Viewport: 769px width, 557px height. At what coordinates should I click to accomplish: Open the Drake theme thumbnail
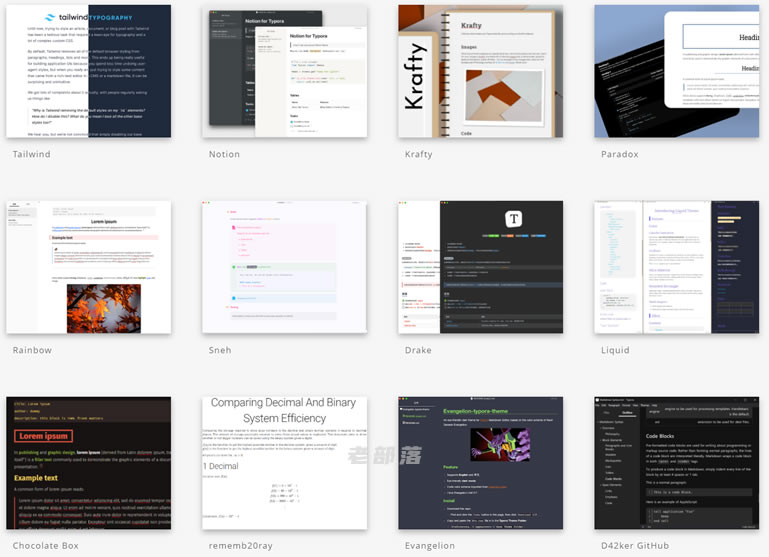pos(481,267)
